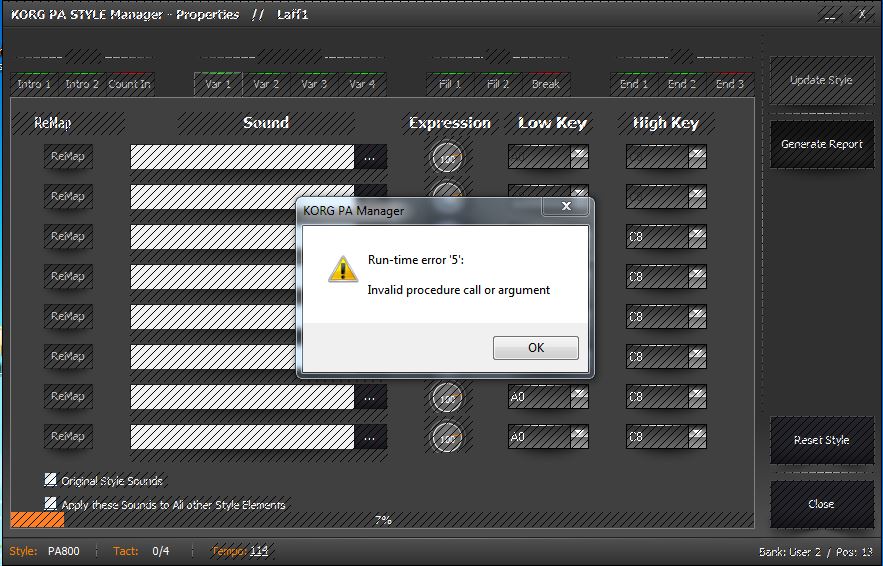Select the Fill 2 tab
883x566 pixels.
pyautogui.click(x=498, y=84)
